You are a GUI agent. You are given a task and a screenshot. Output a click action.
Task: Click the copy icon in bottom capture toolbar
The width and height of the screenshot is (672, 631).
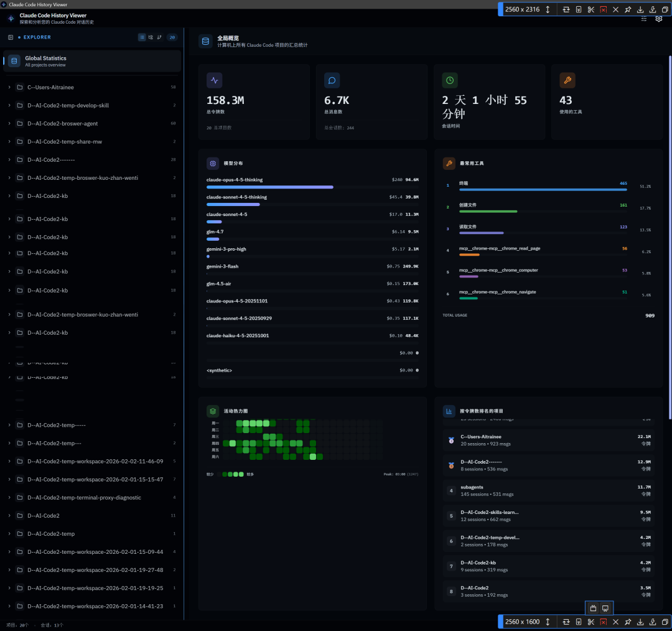click(x=665, y=622)
